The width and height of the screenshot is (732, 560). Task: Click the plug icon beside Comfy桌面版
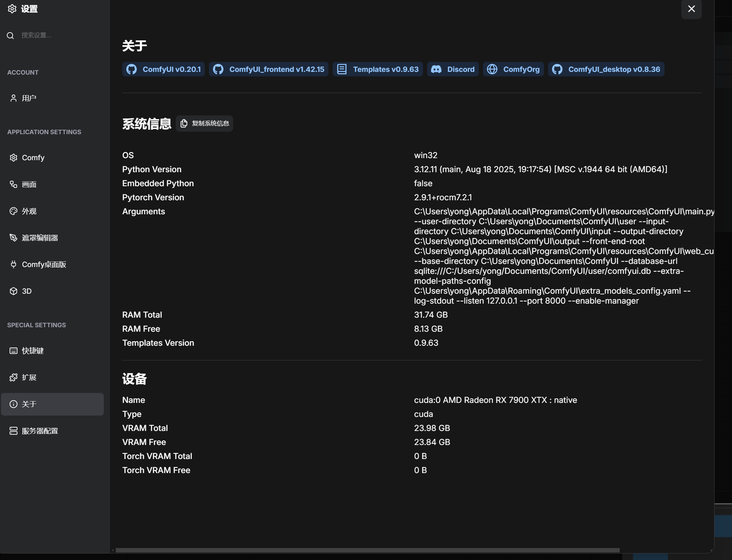point(13,265)
